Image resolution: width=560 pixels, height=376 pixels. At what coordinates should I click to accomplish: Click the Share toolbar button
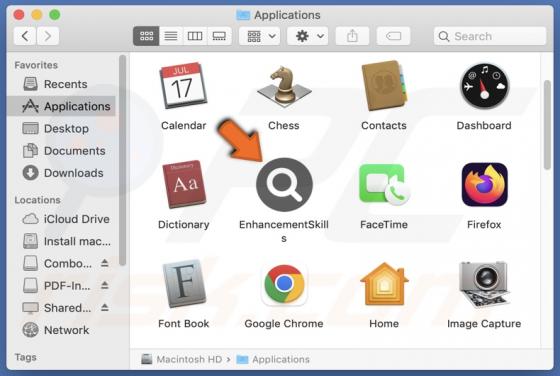352,36
